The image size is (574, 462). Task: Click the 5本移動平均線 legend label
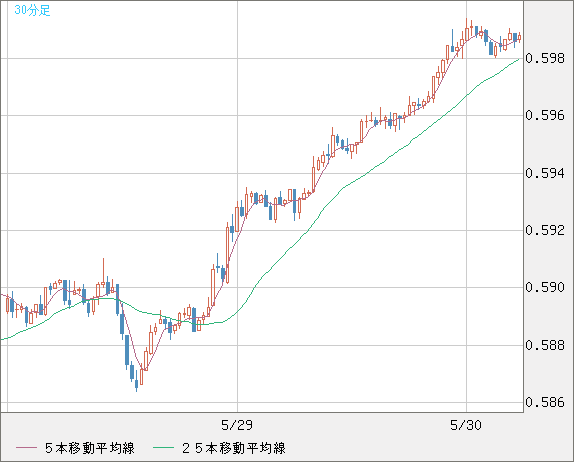(90, 448)
